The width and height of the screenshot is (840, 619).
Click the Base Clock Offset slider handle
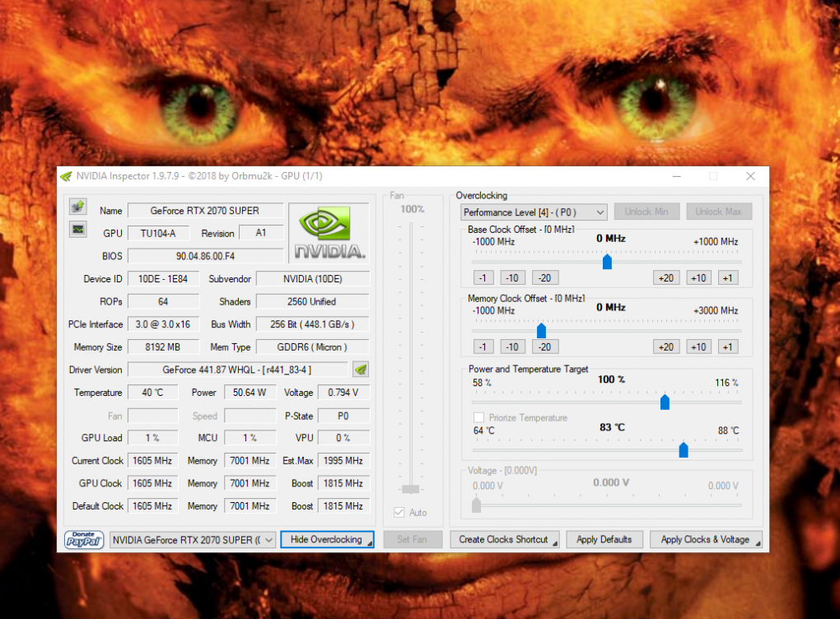607,261
